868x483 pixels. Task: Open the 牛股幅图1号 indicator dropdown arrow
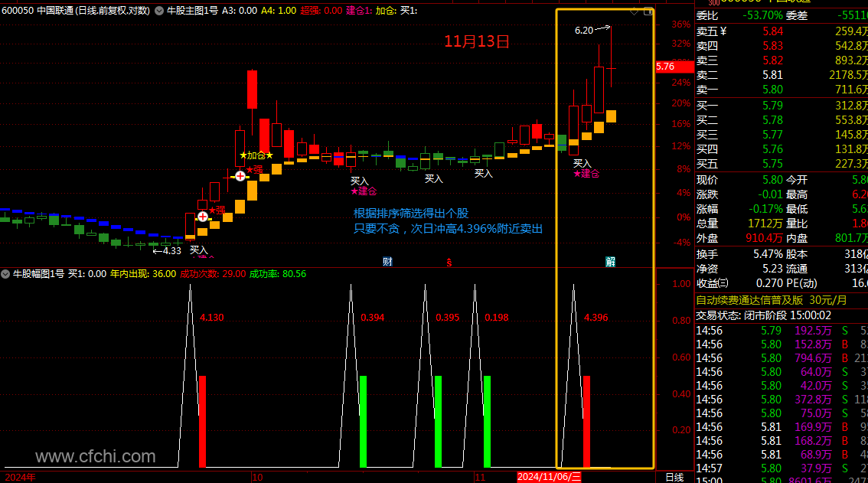(x=5, y=273)
